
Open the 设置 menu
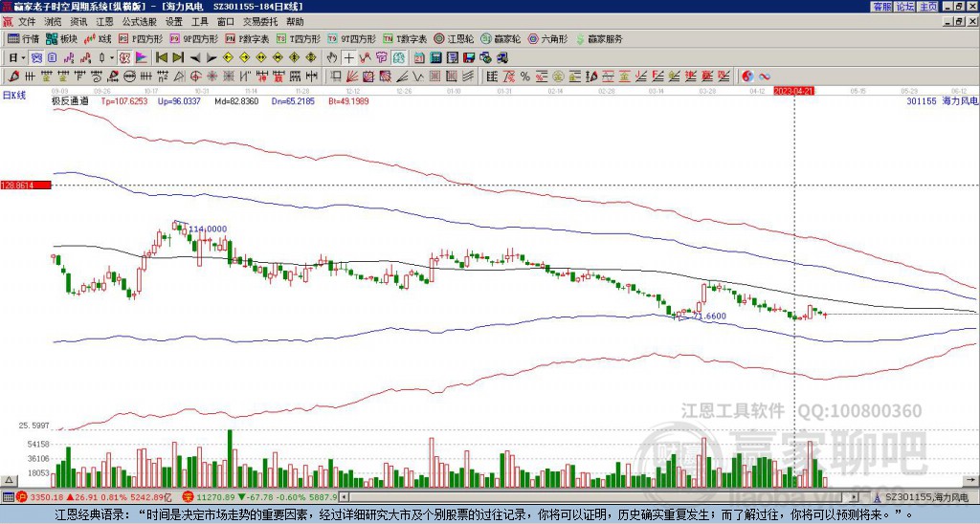click(174, 22)
